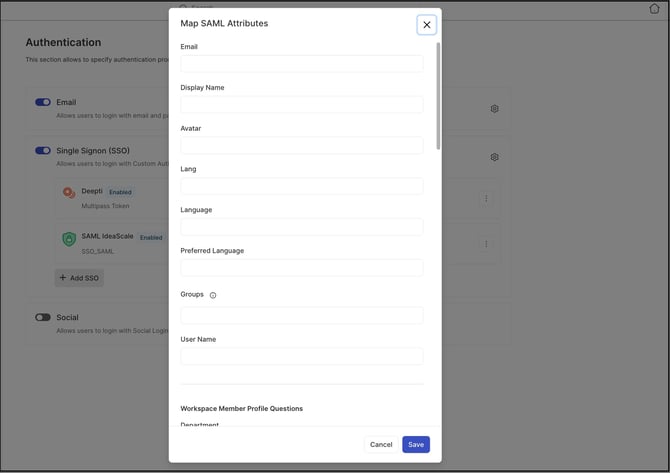
Task: Focus the Email attribute input field
Action: [x=301, y=64]
